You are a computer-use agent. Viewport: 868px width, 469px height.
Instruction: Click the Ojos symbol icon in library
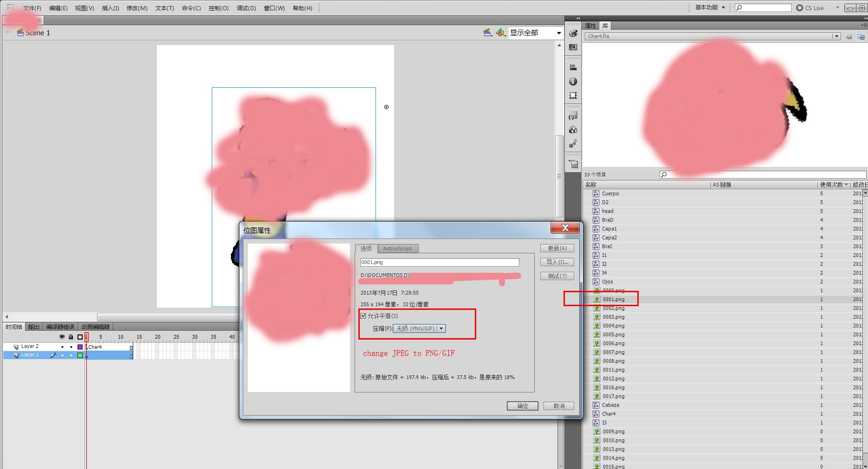596,282
